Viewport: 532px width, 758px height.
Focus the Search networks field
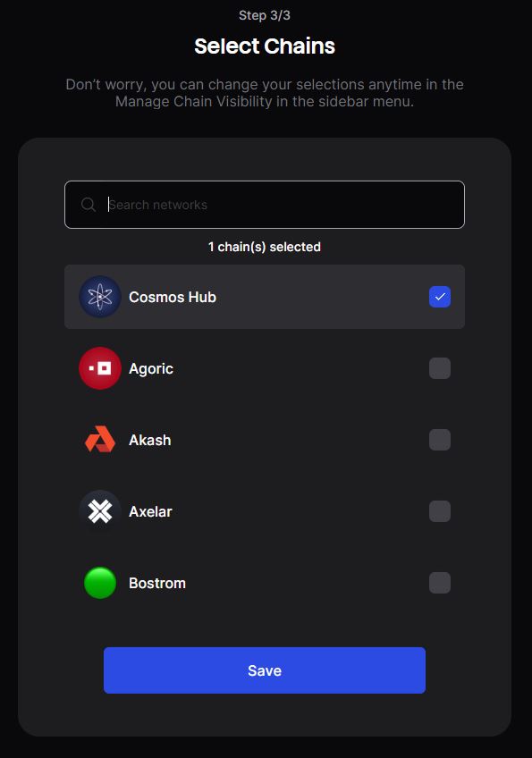click(265, 205)
